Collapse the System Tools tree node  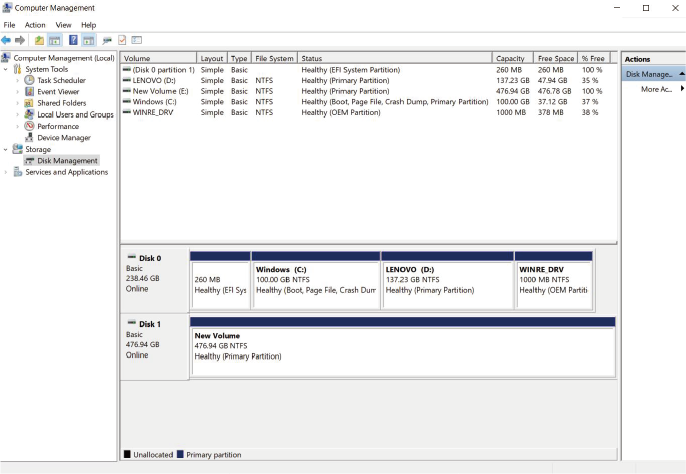pyautogui.click(x=6, y=69)
